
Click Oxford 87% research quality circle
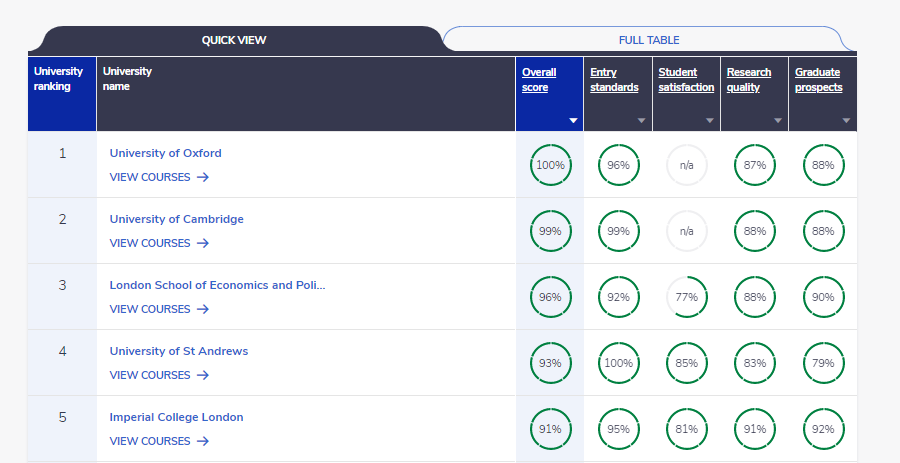click(x=755, y=165)
